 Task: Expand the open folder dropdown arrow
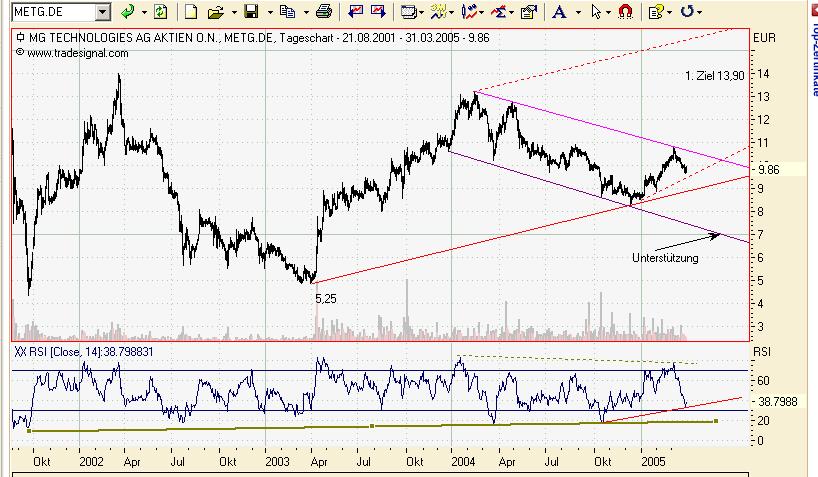point(234,11)
